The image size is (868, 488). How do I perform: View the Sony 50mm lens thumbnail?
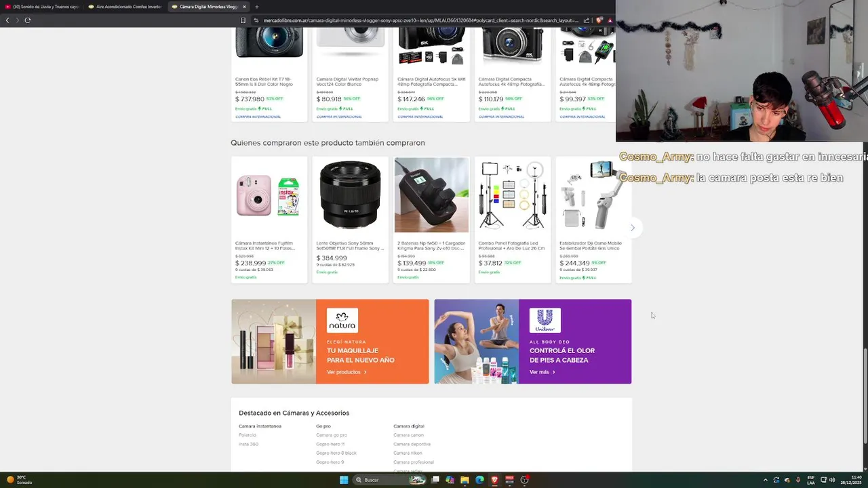click(x=350, y=195)
